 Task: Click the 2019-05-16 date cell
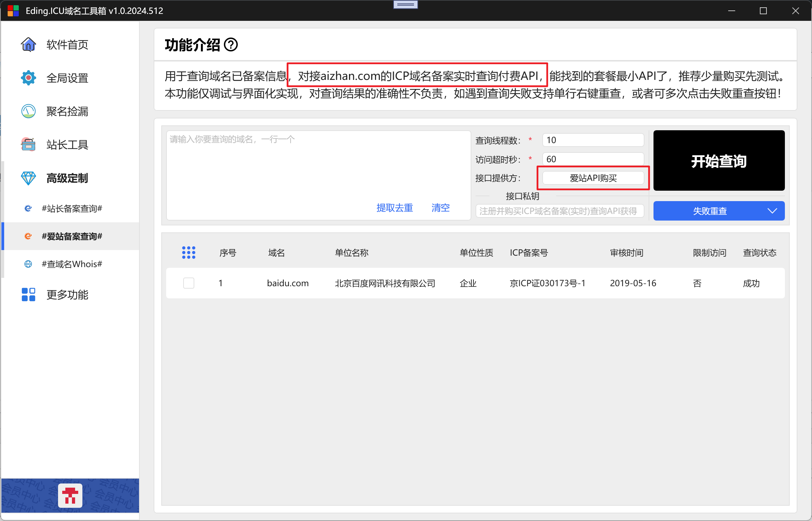[x=633, y=283]
